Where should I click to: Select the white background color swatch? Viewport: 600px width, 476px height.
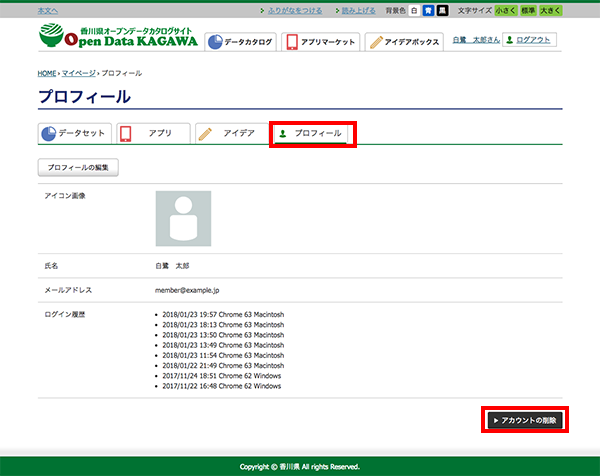[414, 10]
